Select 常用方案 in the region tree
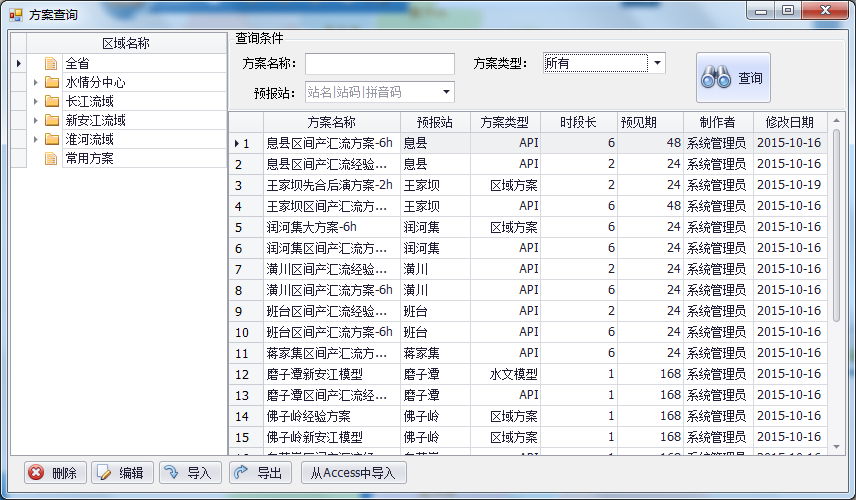The image size is (856, 500). [89, 158]
